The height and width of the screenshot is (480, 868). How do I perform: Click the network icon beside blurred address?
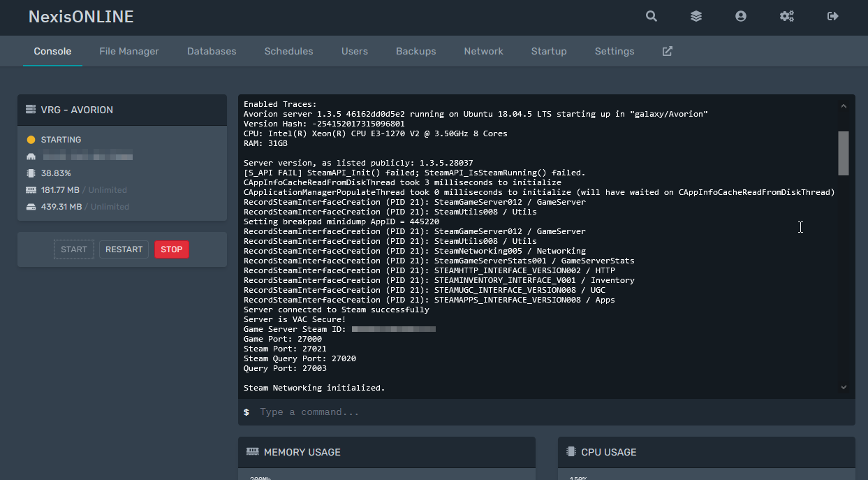pos(31,157)
